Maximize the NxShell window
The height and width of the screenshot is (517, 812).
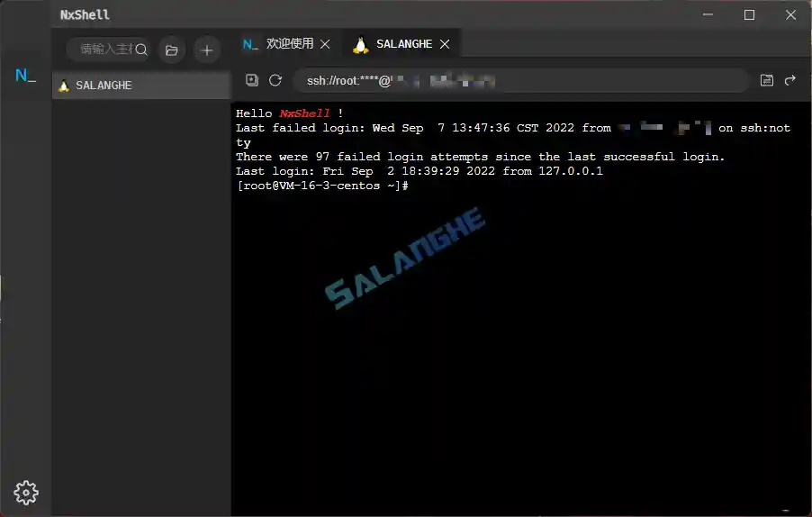[x=749, y=14]
